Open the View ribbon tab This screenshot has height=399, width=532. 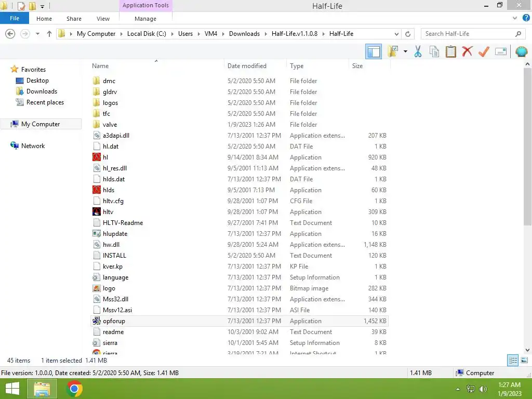pos(103,19)
